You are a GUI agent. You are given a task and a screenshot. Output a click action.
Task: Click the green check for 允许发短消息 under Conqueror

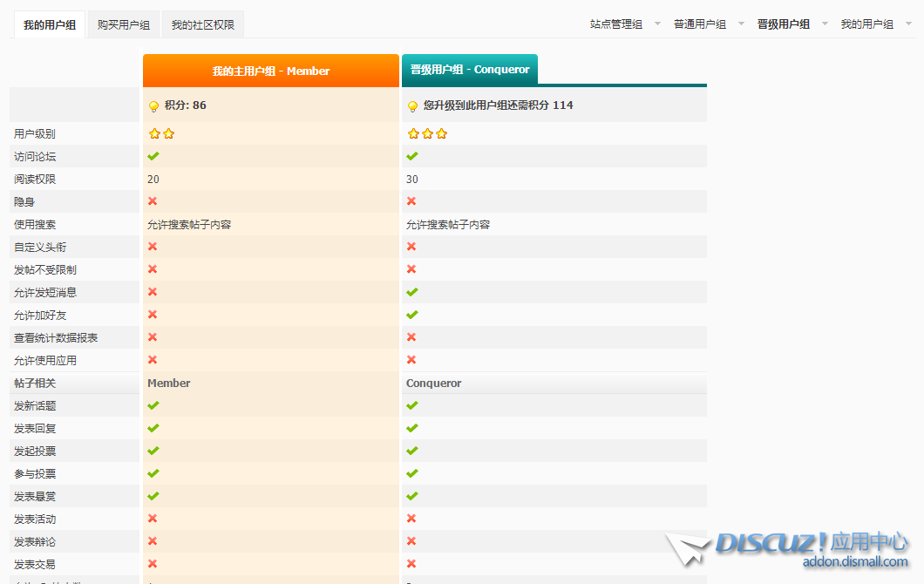412,292
